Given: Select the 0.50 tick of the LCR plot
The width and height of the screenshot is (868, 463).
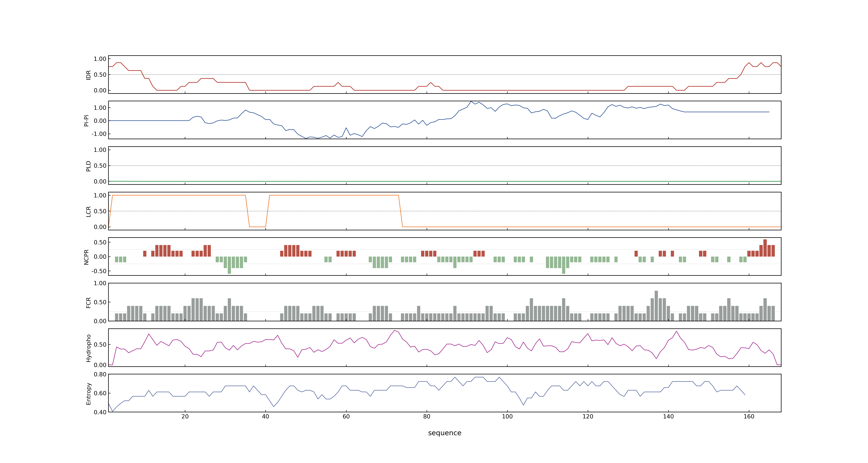Looking at the screenshot, I should [x=100, y=211].
